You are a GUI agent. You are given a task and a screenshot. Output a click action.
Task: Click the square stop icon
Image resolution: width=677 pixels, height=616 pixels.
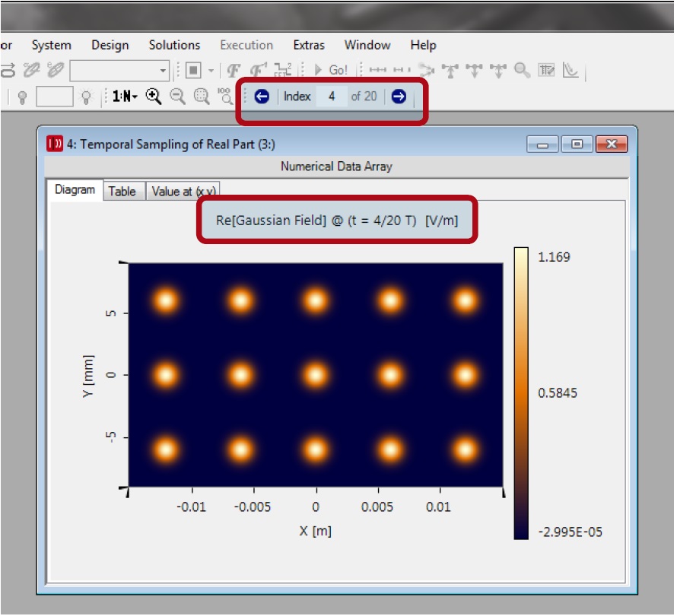coord(193,70)
